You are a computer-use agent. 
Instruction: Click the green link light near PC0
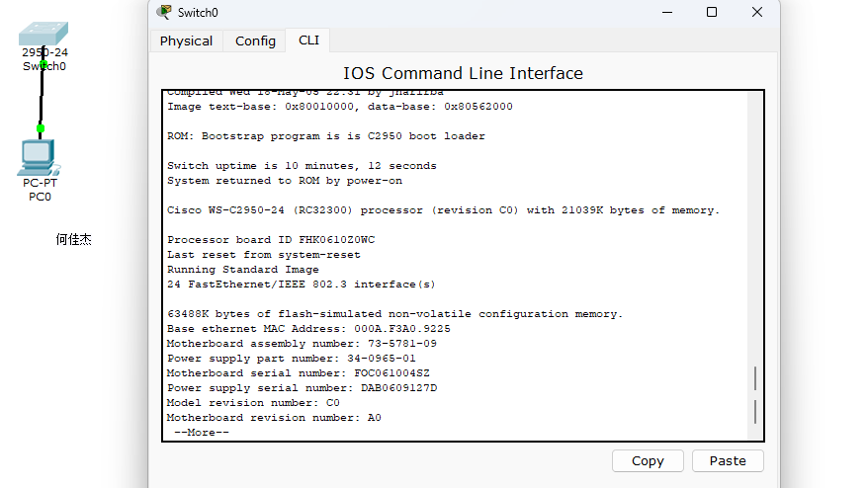[x=41, y=129]
